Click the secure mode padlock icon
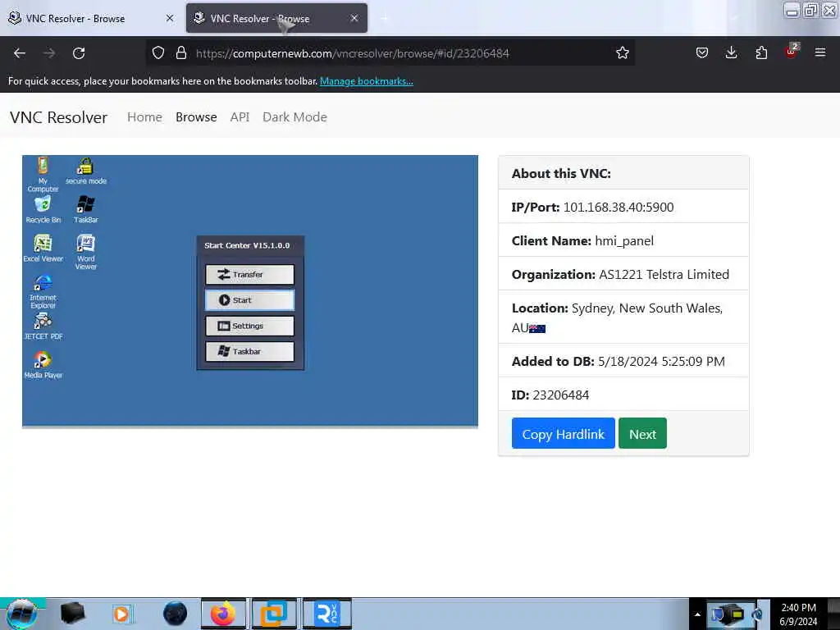840x630 pixels. coord(85,171)
